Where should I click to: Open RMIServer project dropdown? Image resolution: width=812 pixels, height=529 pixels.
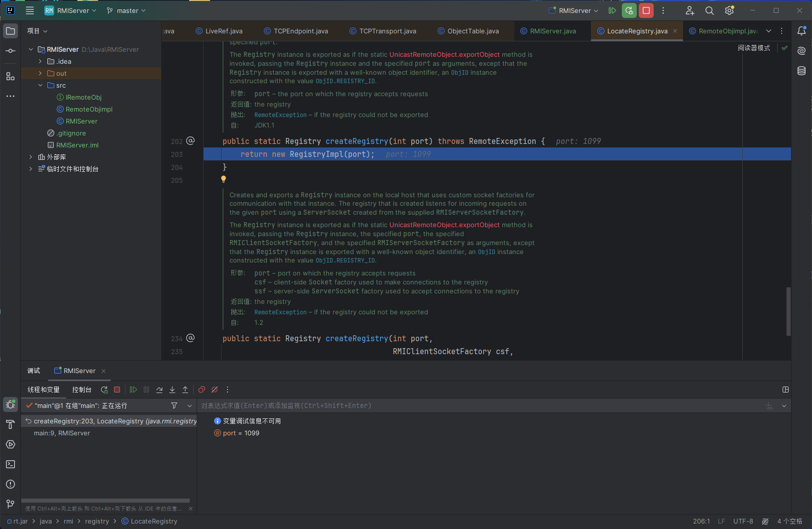(x=70, y=10)
